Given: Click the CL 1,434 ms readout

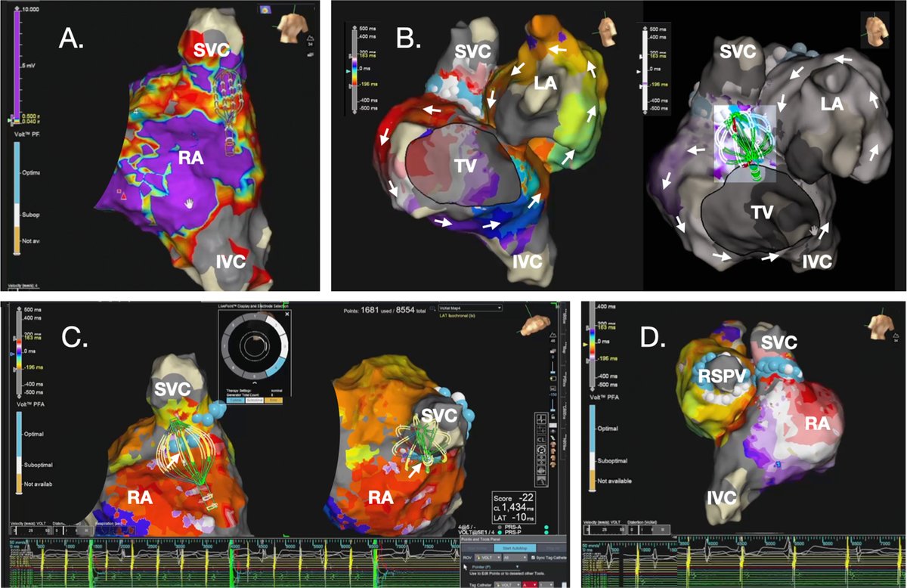Looking at the screenshot, I should [514, 508].
